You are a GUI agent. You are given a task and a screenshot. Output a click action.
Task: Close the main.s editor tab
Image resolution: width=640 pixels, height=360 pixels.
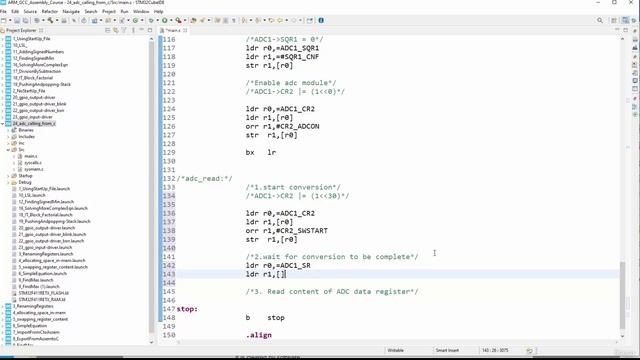pos(185,30)
